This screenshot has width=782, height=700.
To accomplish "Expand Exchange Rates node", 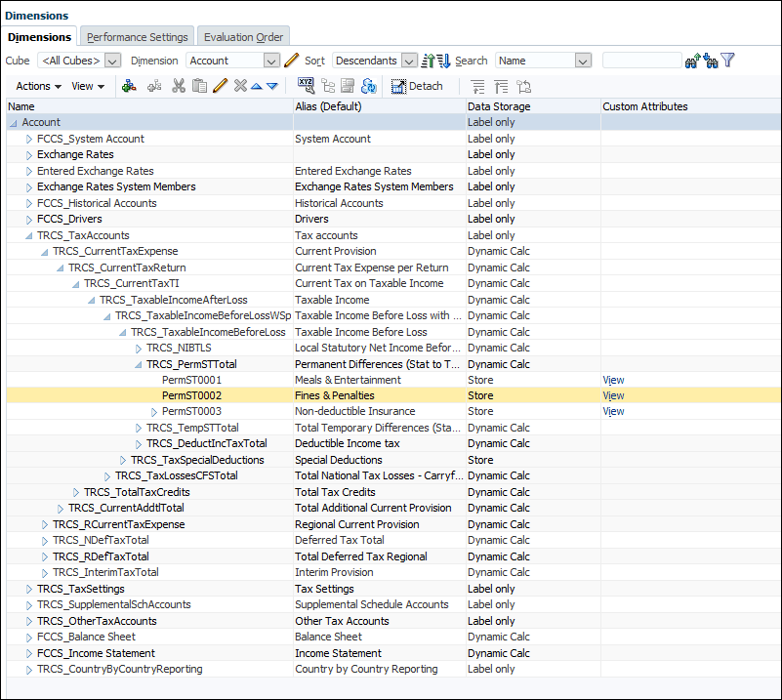I will click(29, 155).
